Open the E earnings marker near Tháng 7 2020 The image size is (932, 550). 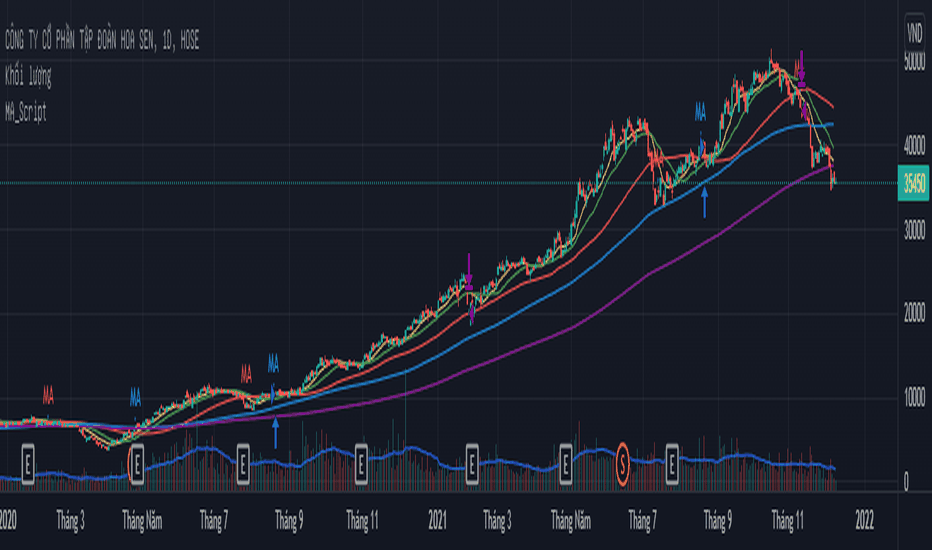(243, 464)
